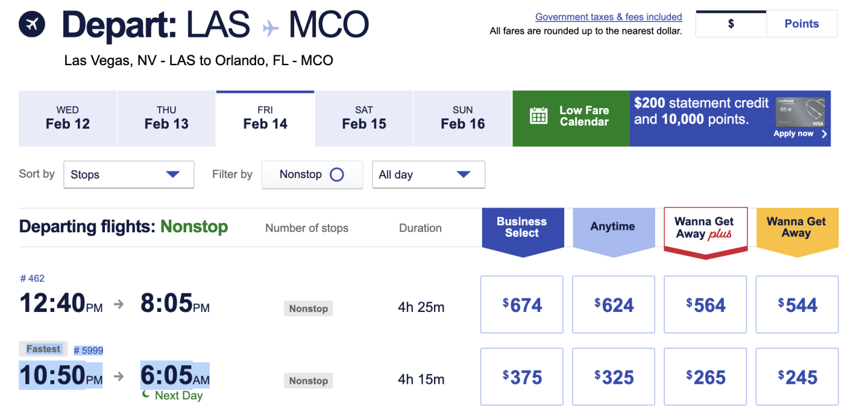Open Government taxes & fees included link
The width and height of the screenshot is (868, 420).
tap(608, 17)
